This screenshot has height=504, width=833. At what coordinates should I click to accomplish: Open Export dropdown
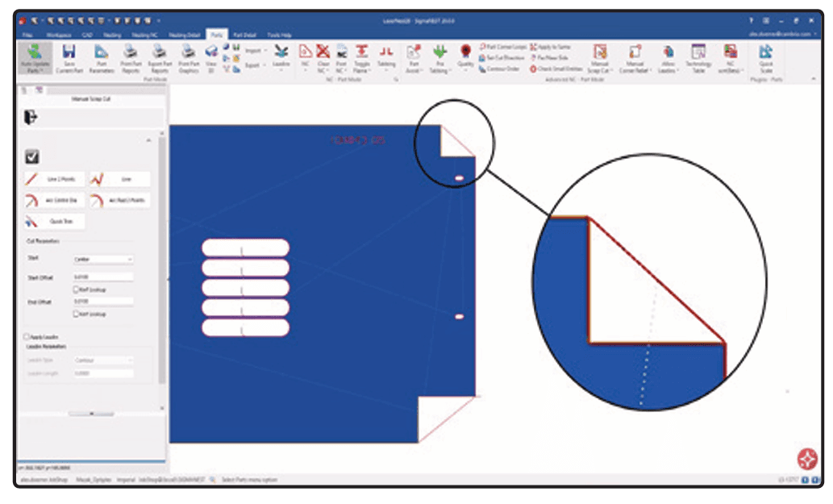click(256, 65)
